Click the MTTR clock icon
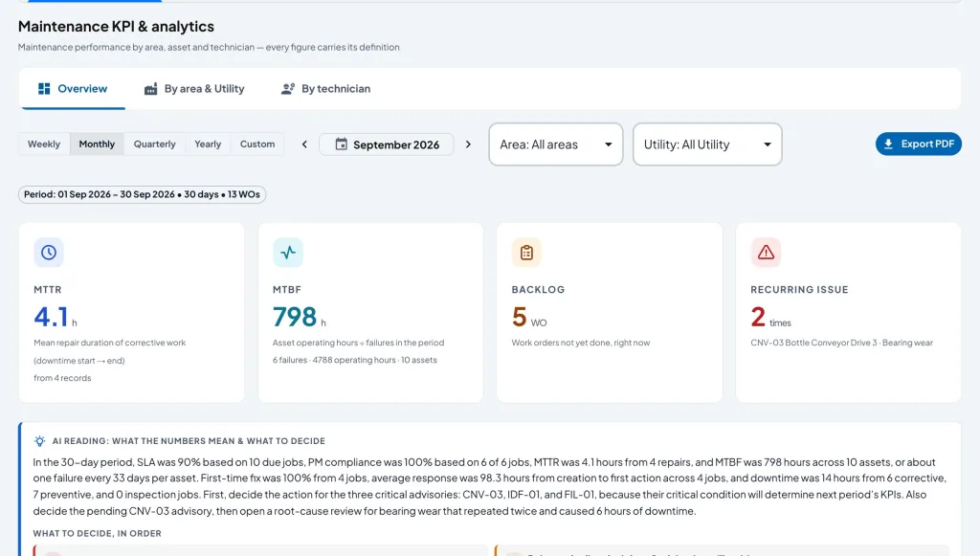 point(49,253)
